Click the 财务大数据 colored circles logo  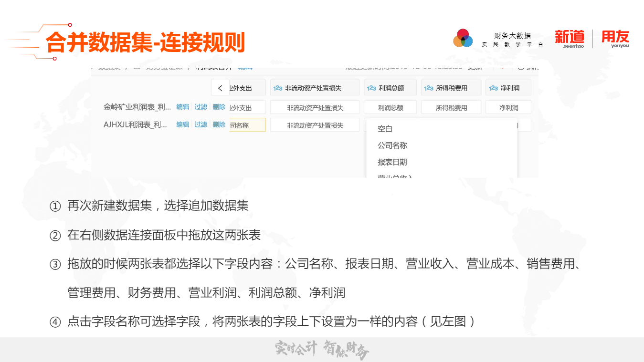pyautogui.click(x=463, y=38)
